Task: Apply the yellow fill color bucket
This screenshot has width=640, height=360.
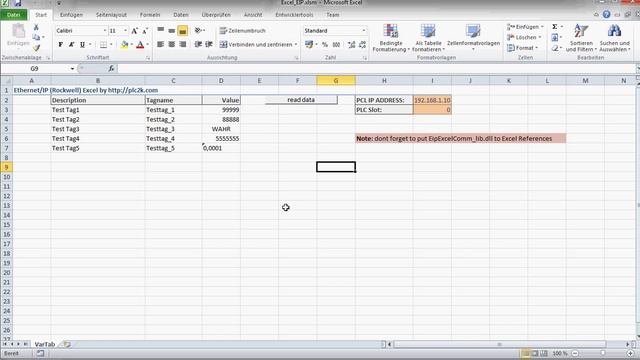Action: (x=125, y=44)
